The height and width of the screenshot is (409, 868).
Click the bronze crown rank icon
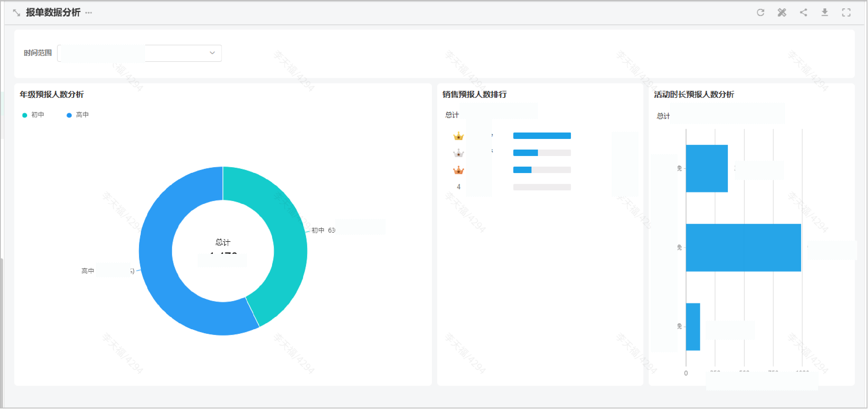tap(458, 170)
